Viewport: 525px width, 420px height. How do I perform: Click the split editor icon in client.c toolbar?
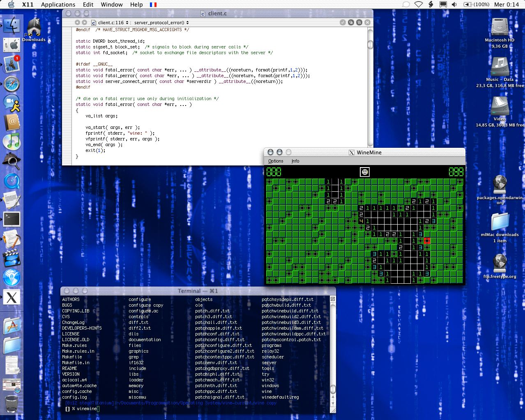[x=359, y=23]
